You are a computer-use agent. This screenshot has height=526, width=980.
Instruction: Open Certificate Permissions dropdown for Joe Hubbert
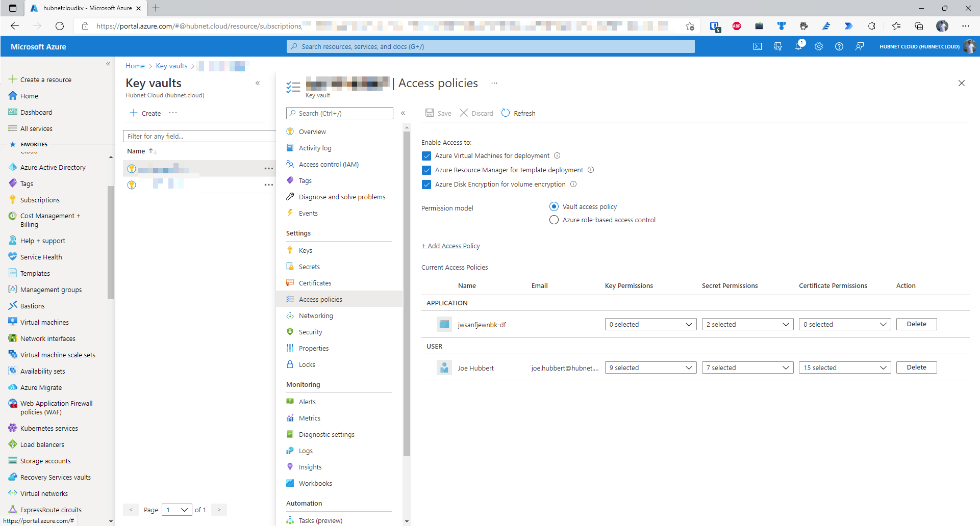(x=845, y=367)
